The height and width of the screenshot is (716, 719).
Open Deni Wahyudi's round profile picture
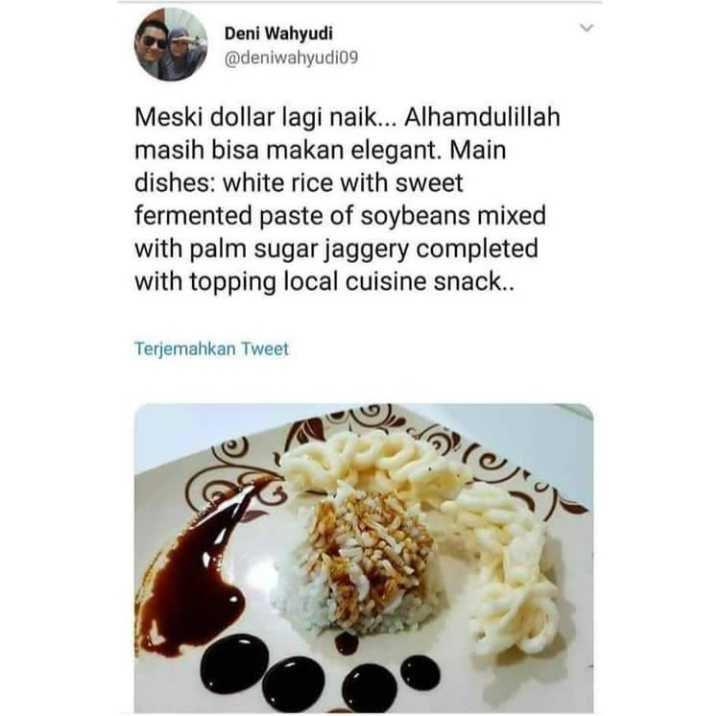pyautogui.click(x=171, y=44)
